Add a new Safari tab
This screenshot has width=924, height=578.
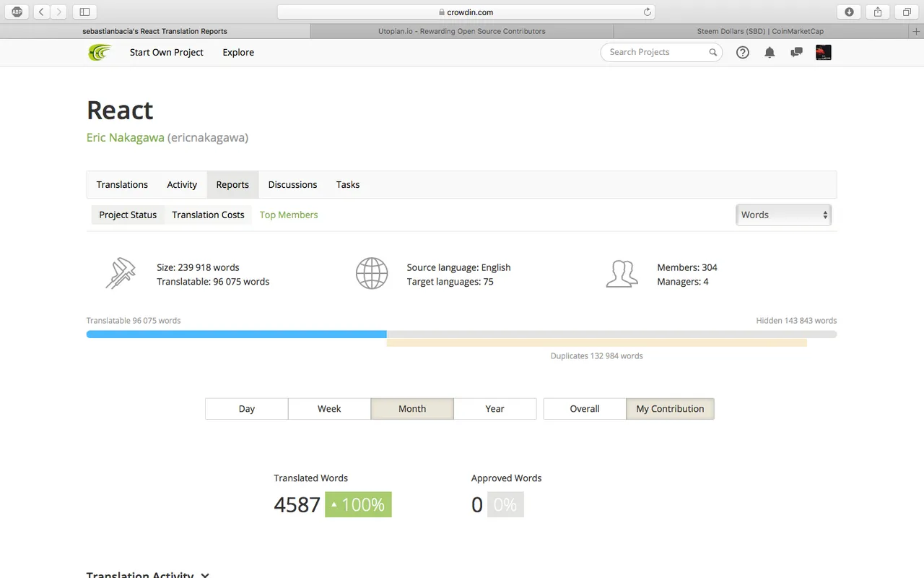coord(917,31)
